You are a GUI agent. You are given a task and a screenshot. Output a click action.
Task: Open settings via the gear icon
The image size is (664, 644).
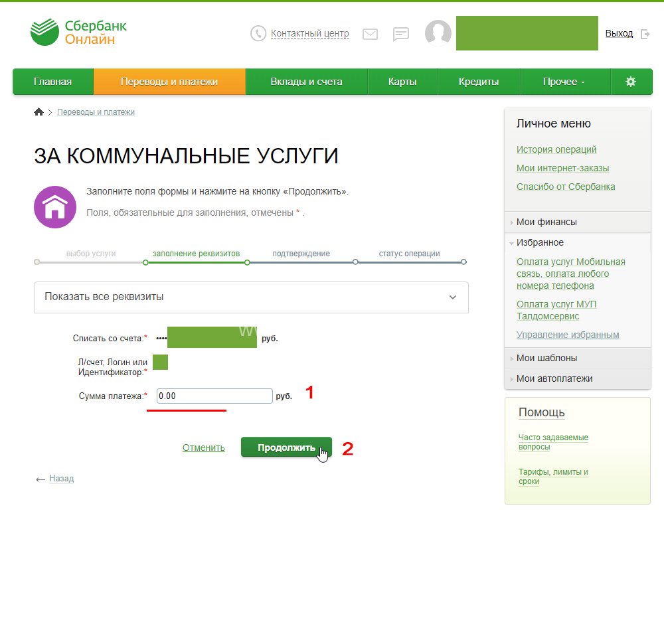click(x=631, y=82)
